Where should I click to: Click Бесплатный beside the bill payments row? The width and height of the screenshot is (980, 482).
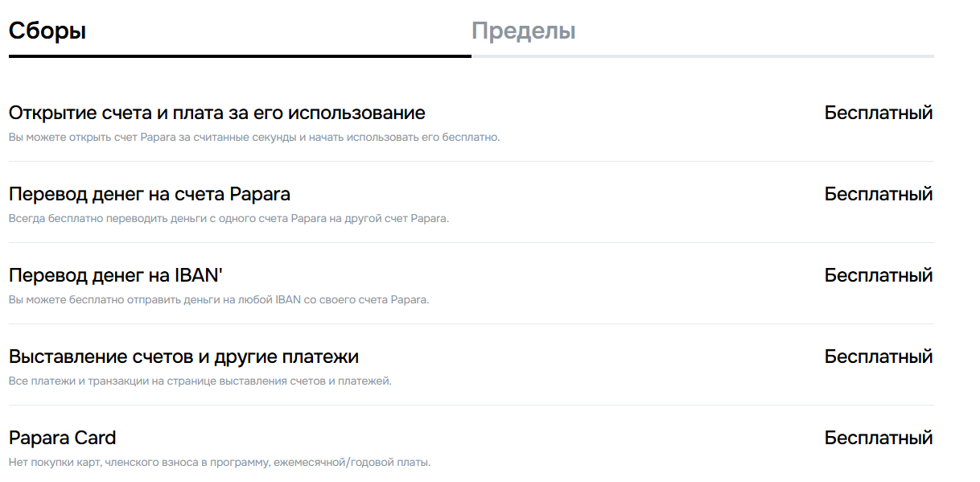(878, 356)
